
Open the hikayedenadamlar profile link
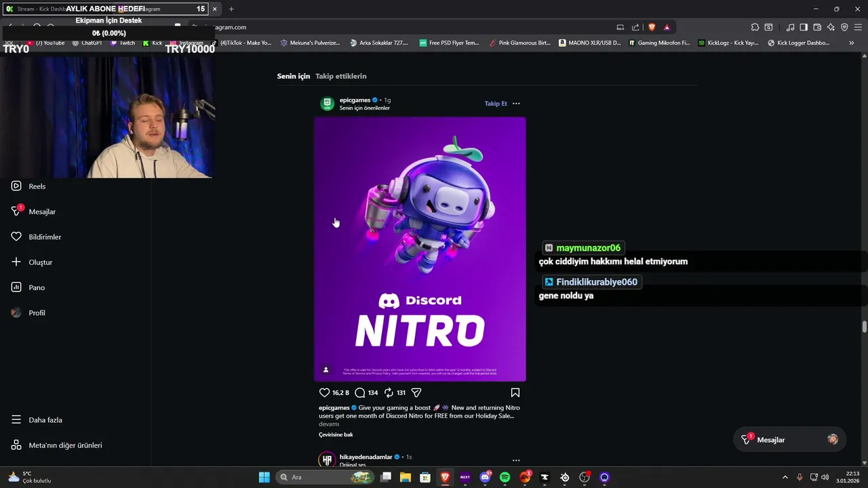tap(366, 457)
